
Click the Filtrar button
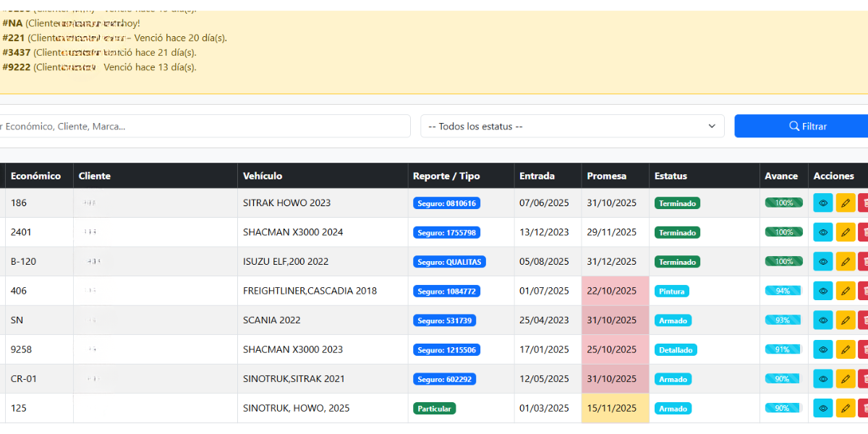click(x=801, y=126)
